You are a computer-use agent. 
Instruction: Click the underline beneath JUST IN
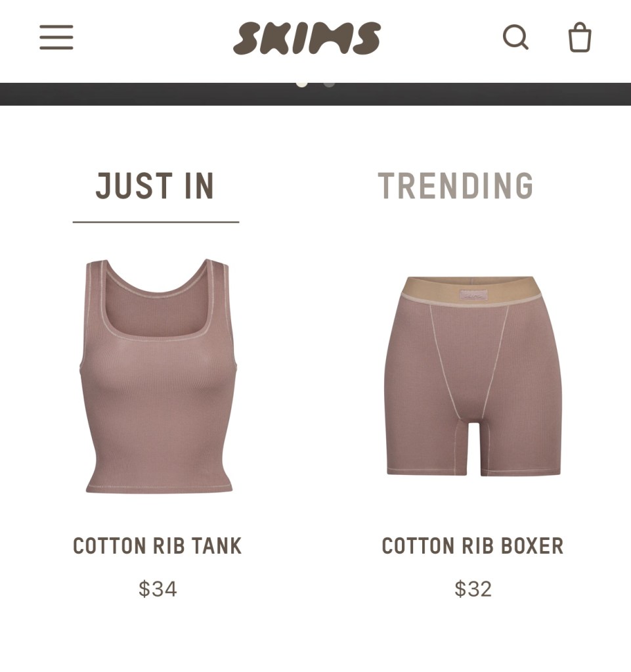(156, 222)
